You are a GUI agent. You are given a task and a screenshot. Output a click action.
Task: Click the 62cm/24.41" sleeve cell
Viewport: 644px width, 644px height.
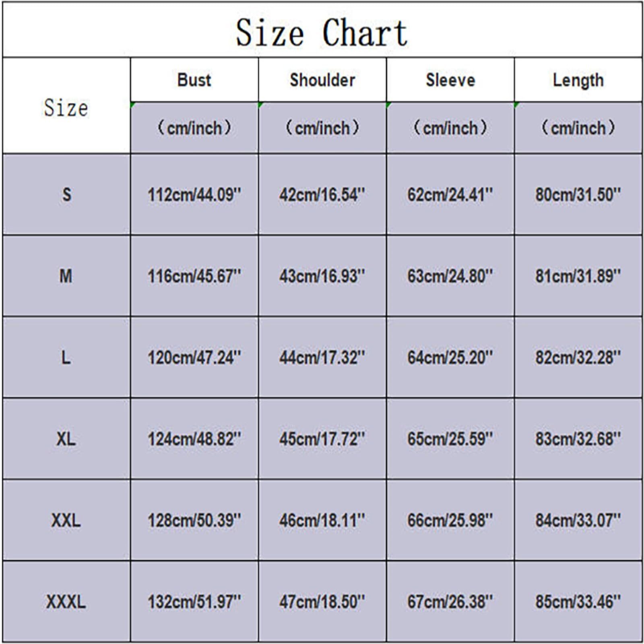click(x=450, y=195)
